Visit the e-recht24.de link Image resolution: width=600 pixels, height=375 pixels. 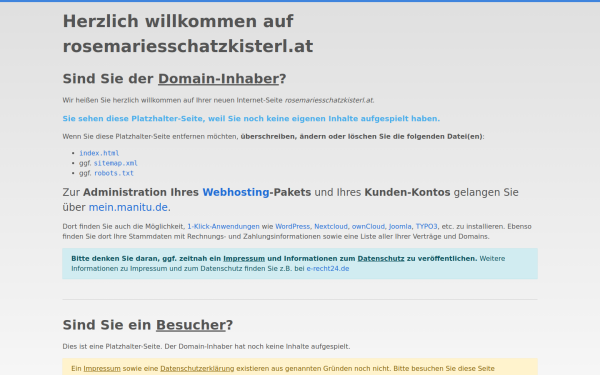[x=328, y=269]
